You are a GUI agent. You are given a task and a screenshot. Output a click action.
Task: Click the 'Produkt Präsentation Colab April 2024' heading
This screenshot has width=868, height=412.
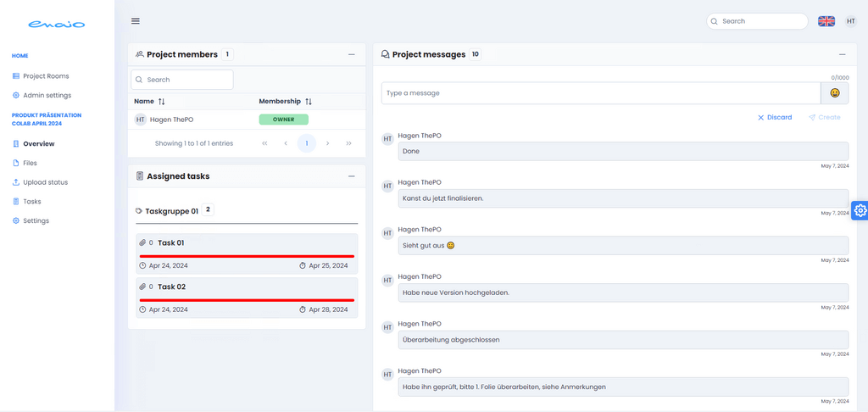tap(47, 120)
